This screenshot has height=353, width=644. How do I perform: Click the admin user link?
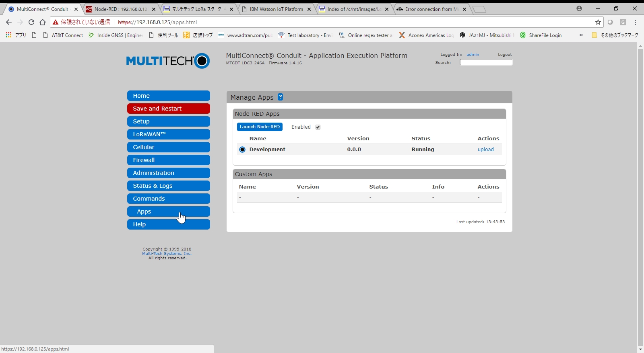tap(473, 54)
